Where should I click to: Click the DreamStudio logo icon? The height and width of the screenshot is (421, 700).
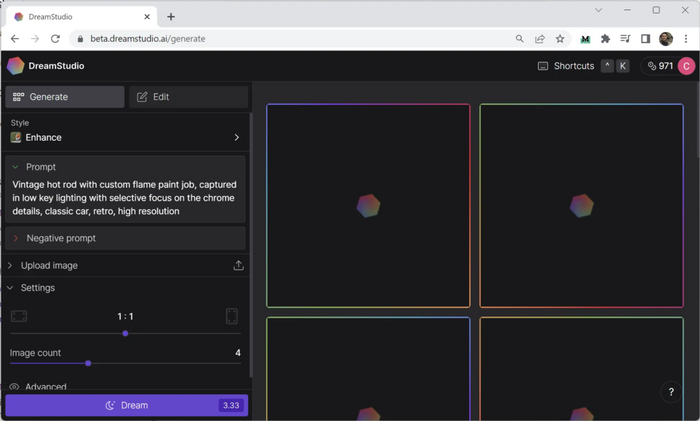coord(15,66)
